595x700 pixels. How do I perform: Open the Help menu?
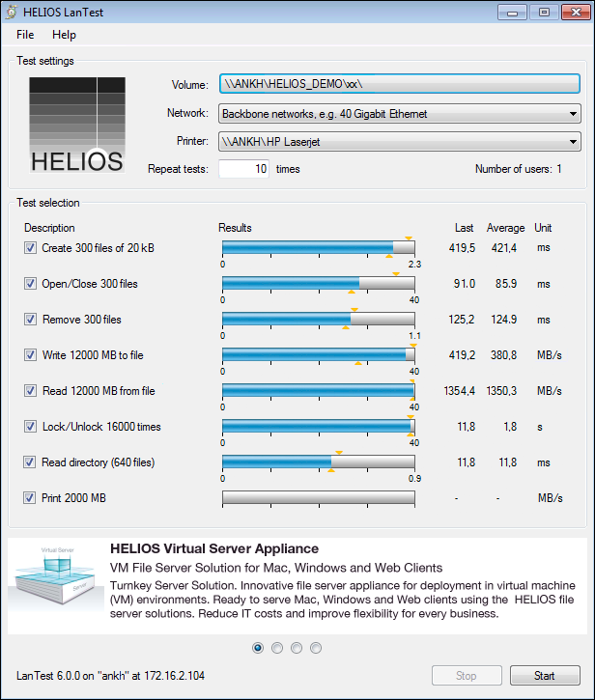[64, 35]
